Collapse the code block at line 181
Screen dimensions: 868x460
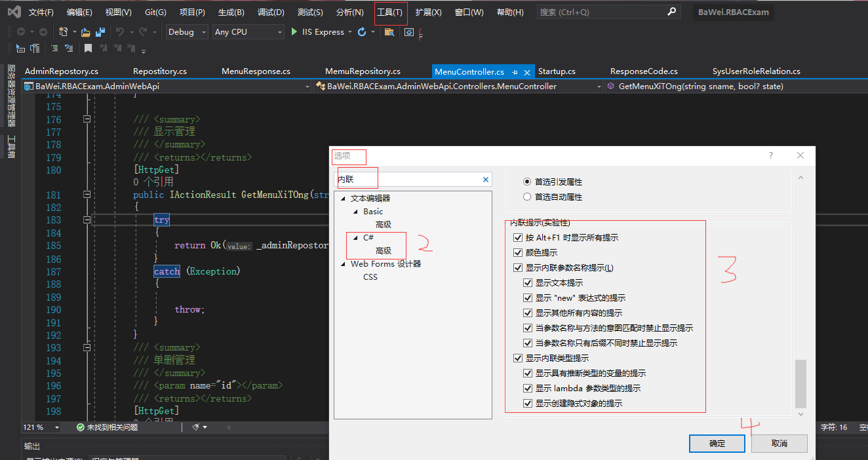point(87,195)
